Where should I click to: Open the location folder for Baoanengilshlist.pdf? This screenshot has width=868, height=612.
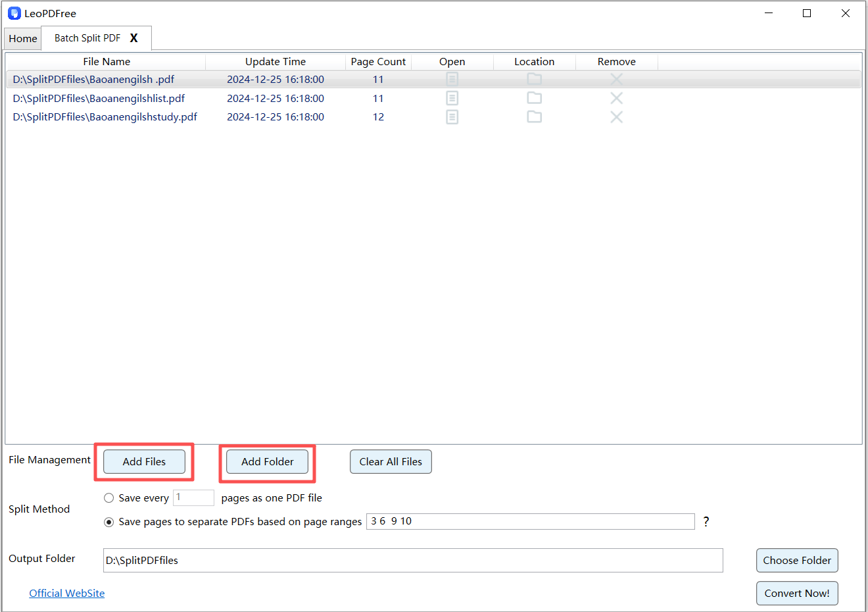click(x=534, y=98)
